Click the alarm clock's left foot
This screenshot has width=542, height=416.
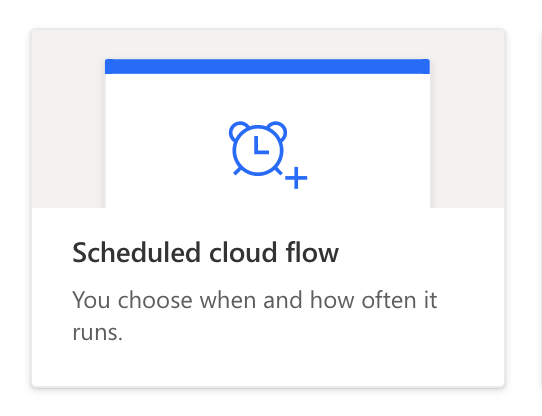coord(237,171)
